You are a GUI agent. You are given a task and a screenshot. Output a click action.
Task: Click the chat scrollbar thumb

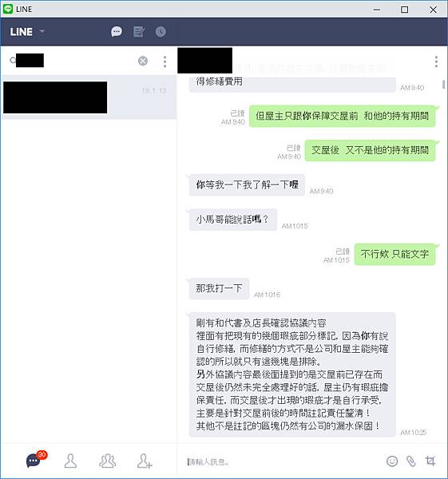pyautogui.click(x=443, y=85)
